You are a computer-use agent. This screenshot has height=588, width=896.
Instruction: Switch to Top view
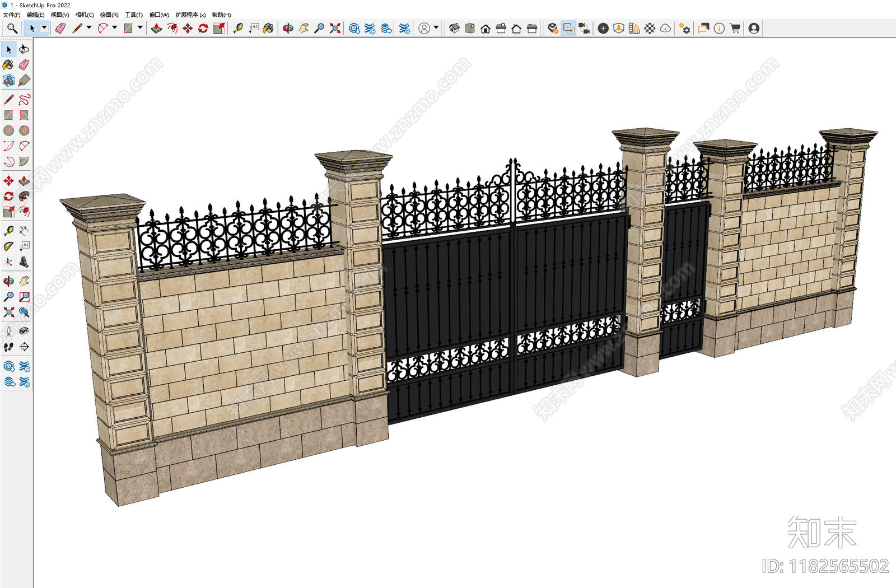470,28
